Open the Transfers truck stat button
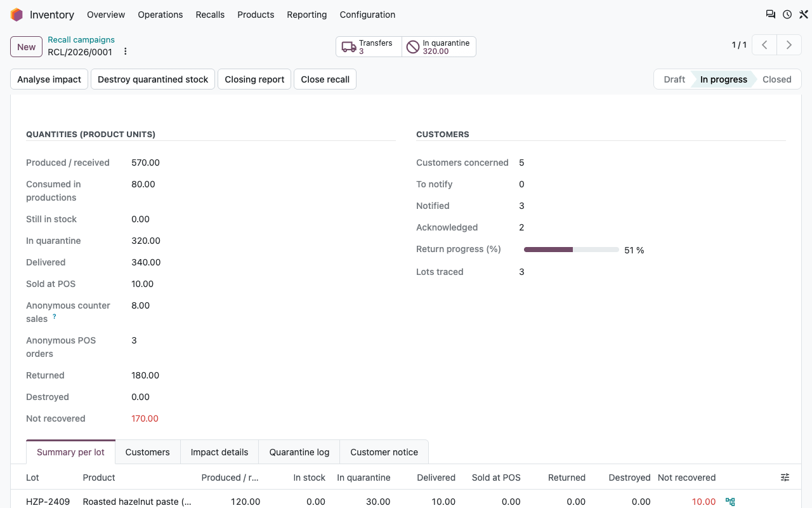Image resolution: width=812 pixels, height=508 pixels. [369, 47]
